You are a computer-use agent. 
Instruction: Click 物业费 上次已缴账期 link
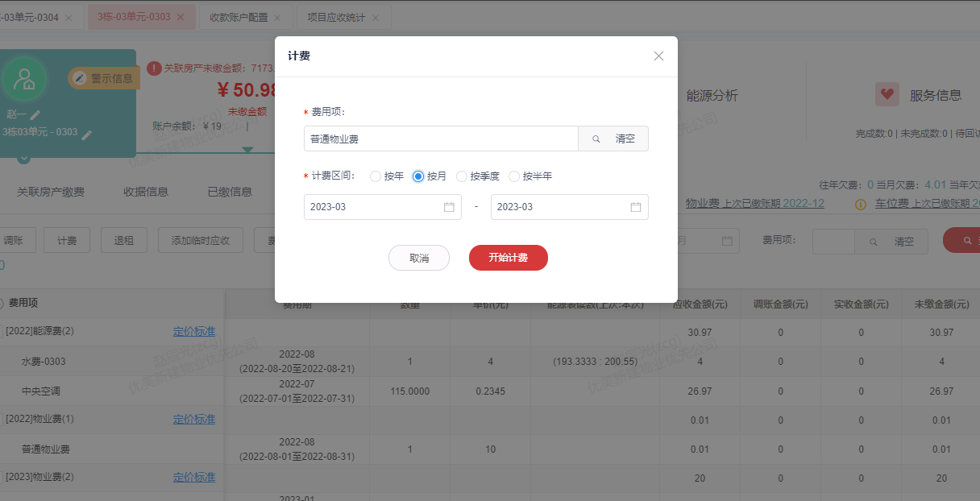(x=755, y=203)
